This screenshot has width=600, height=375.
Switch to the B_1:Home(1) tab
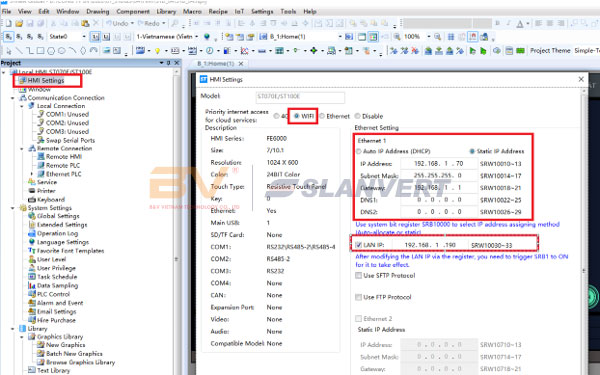point(215,64)
